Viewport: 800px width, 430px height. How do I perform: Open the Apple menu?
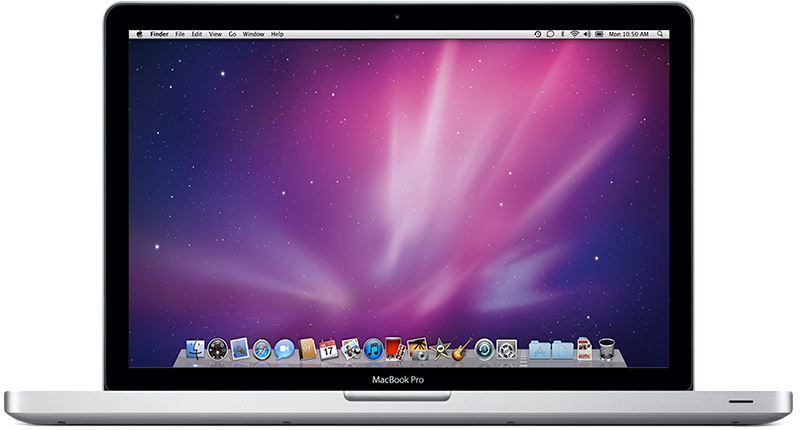139,34
